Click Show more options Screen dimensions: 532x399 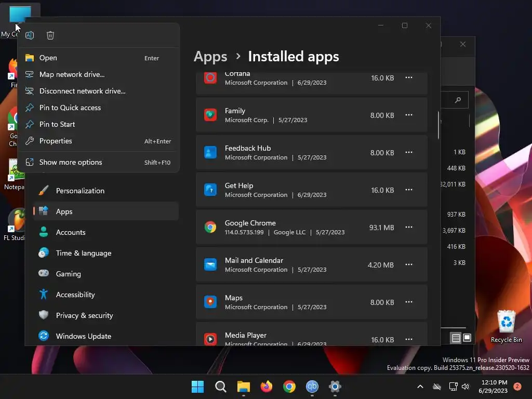pos(98,163)
